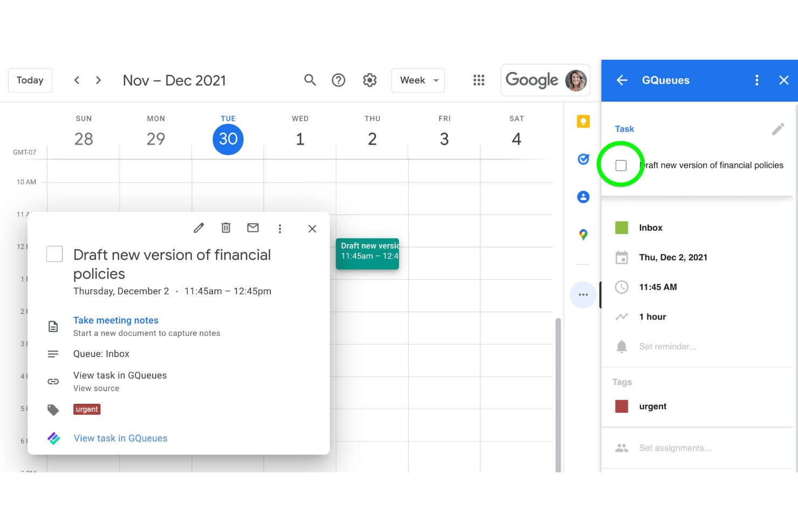Click the 1 hour duration value
This screenshot has height=532, width=798.
pos(652,317)
